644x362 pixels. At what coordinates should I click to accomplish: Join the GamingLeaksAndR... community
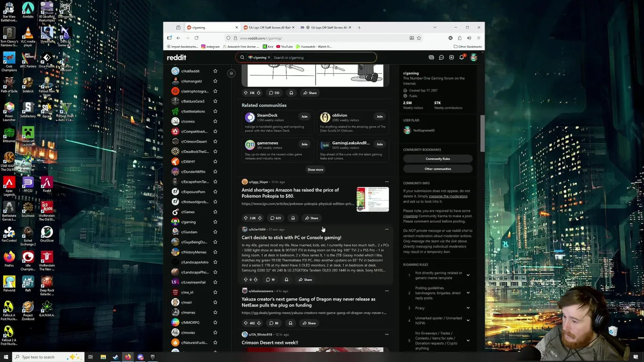pyautogui.click(x=380, y=144)
